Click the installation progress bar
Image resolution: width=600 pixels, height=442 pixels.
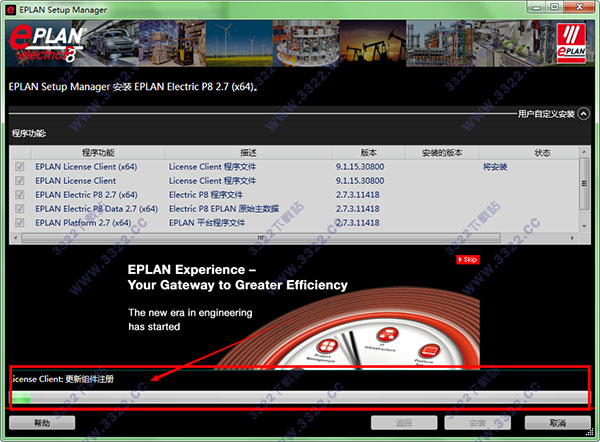pos(298,398)
